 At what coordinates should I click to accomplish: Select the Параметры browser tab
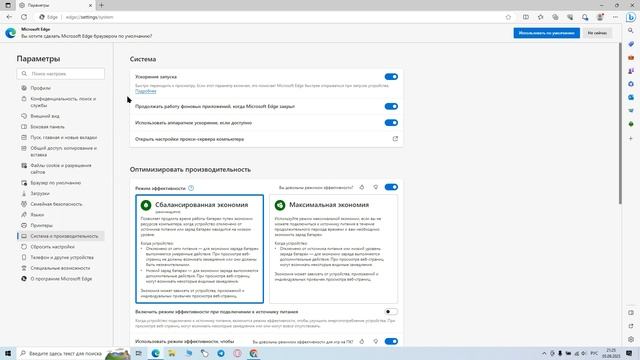[x=55, y=5]
